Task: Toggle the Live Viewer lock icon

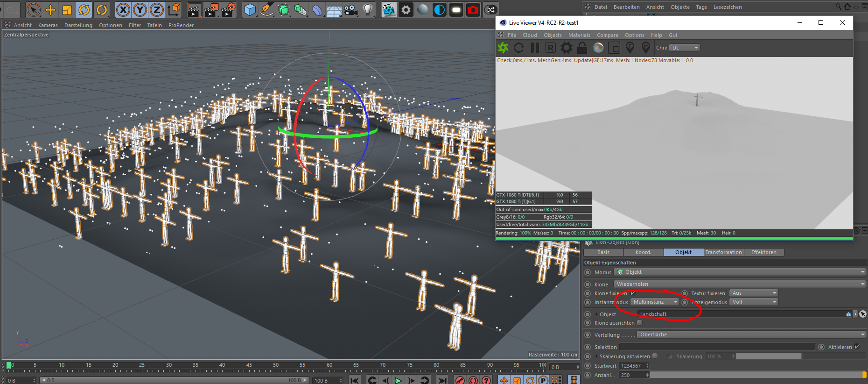Action: [582, 48]
